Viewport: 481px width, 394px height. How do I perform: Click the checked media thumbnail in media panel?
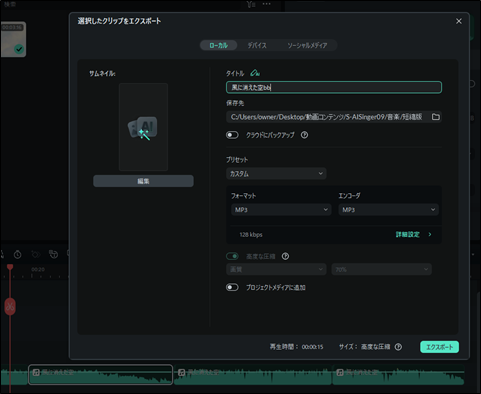click(13, 39)
